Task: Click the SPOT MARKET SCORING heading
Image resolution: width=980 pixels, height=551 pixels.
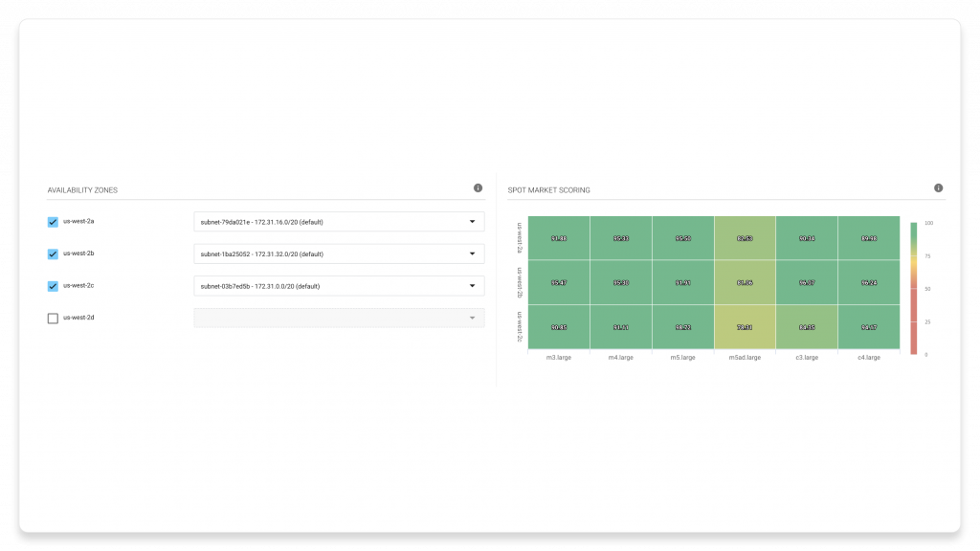Action: [548, 190]
